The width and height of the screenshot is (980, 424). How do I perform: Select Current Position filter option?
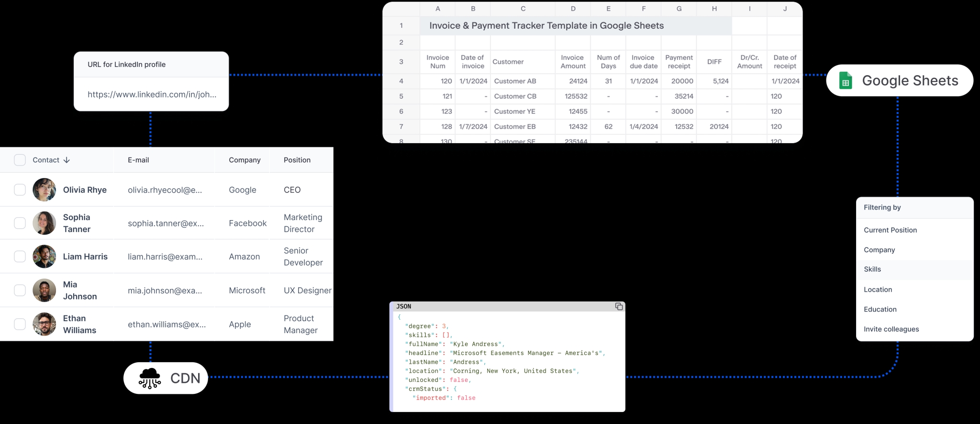tap(890, 230)
